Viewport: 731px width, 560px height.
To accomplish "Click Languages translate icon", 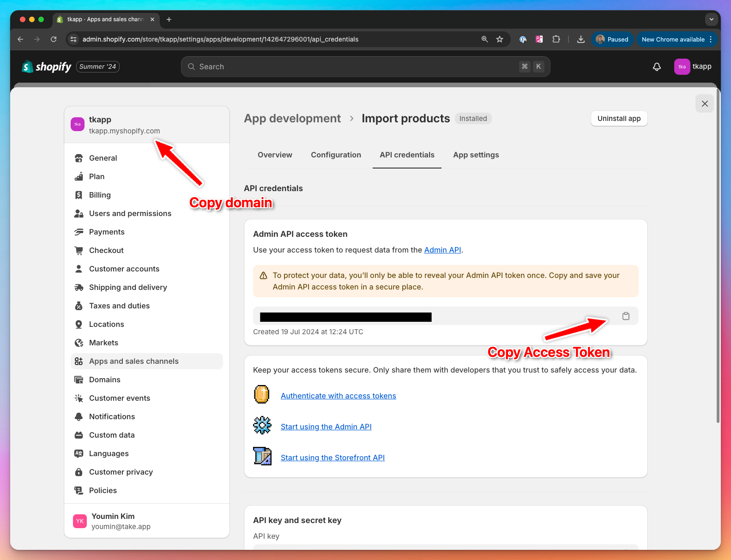I will pyautogui.click(x=79, y=453).
